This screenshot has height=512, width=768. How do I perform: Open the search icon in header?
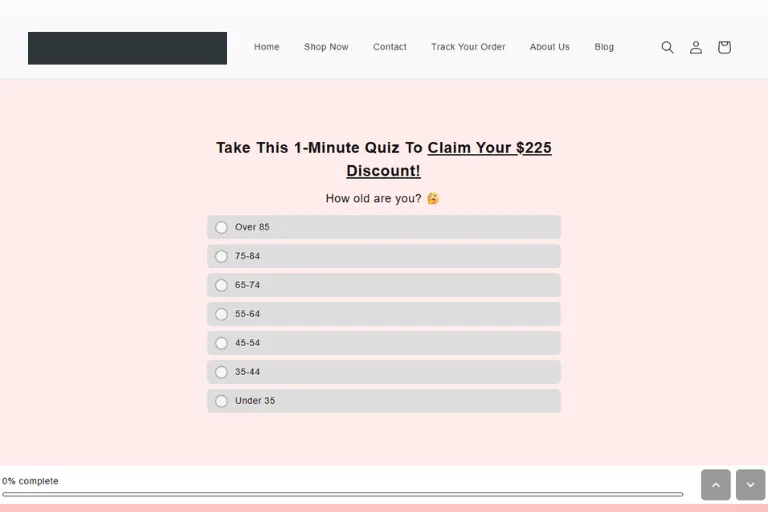[x=667, y=47]
